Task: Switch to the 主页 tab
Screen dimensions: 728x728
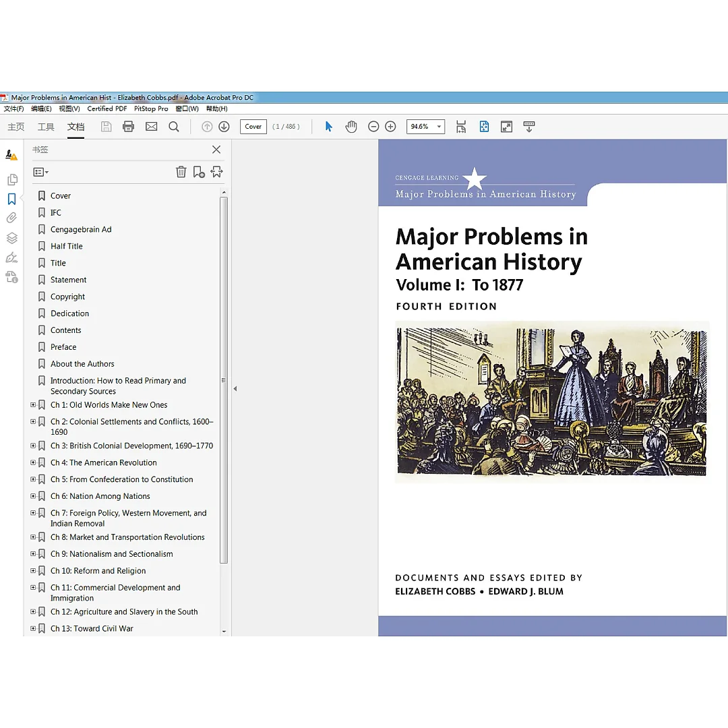Action: click(16, 127)
